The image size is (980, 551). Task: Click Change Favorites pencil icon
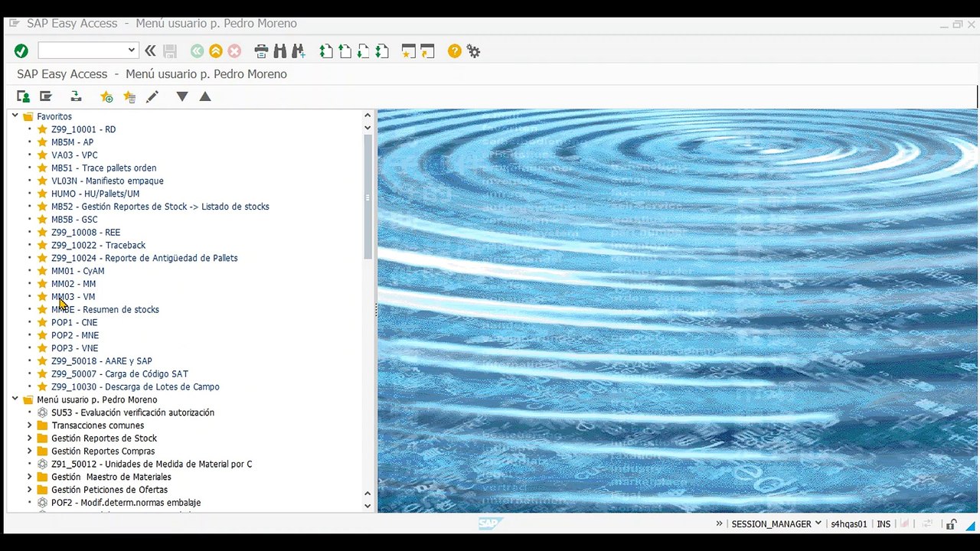[152, 96]
